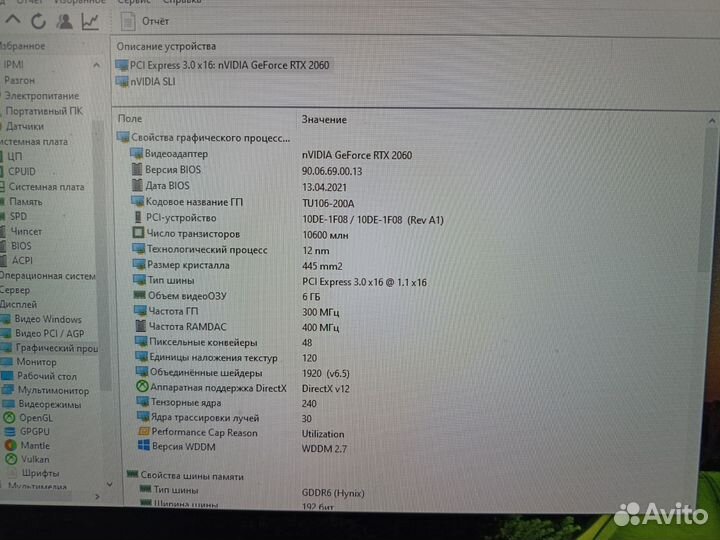Select Дисплей category in sidebar

click(x=18, y=304)
